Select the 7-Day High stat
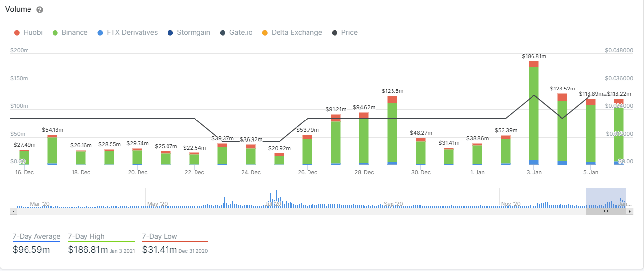644x271 pixels. (101, 244)
